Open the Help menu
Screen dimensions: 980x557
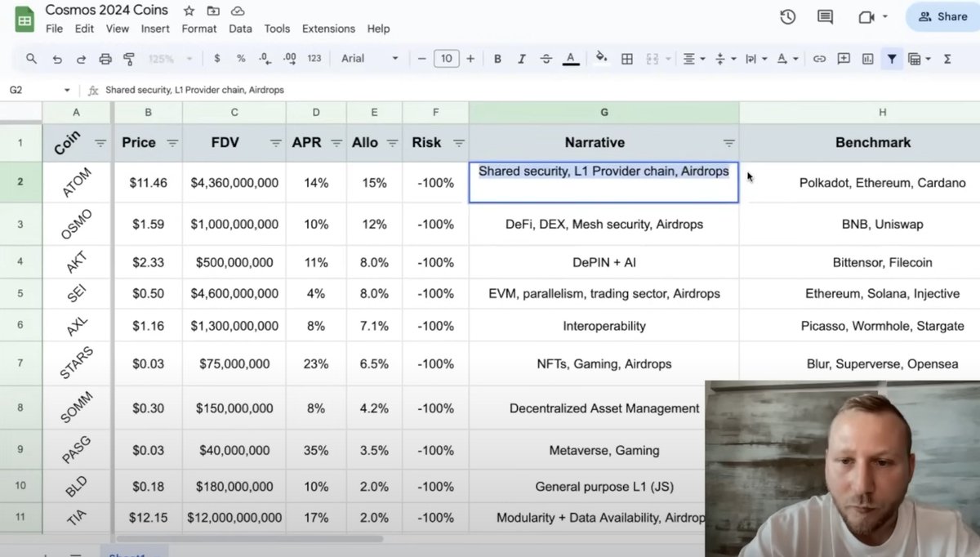[378, 29]
